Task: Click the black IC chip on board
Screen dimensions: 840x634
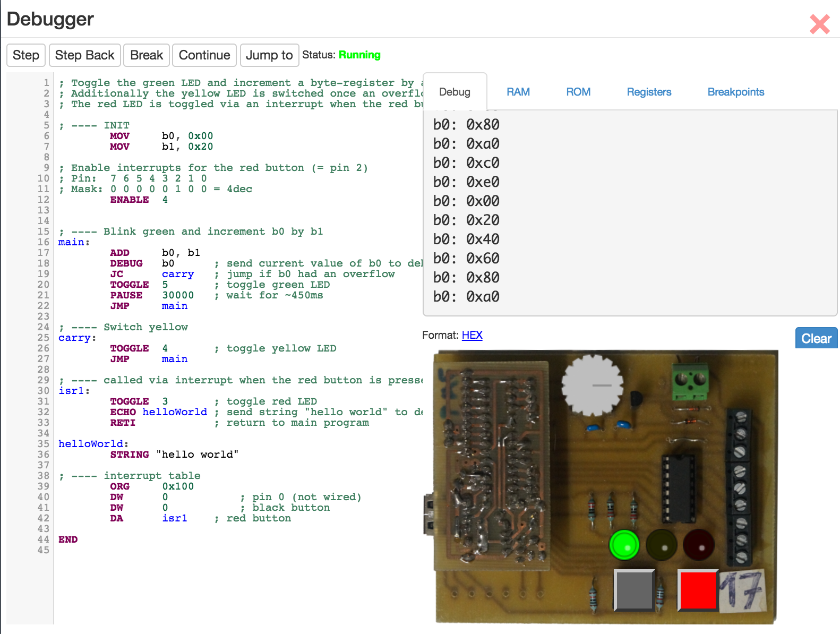Action: (x=678, y=489)
